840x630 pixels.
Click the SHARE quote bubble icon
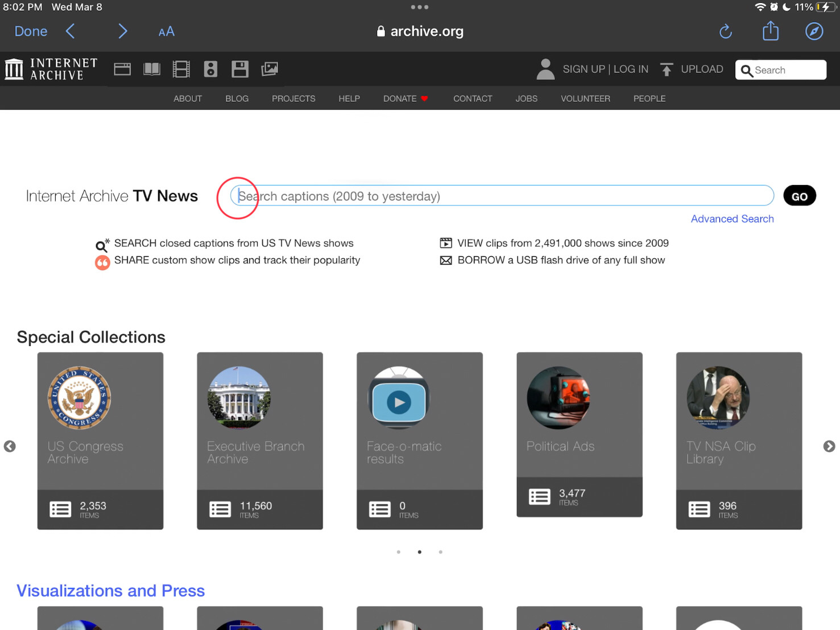pos(102,263)
